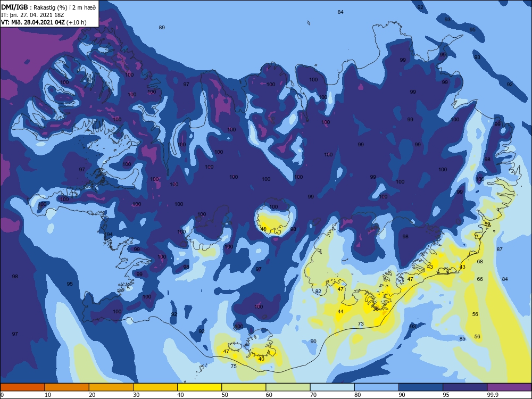Click the map value 85 offshore
532x399 pixels.
point(462,338)
